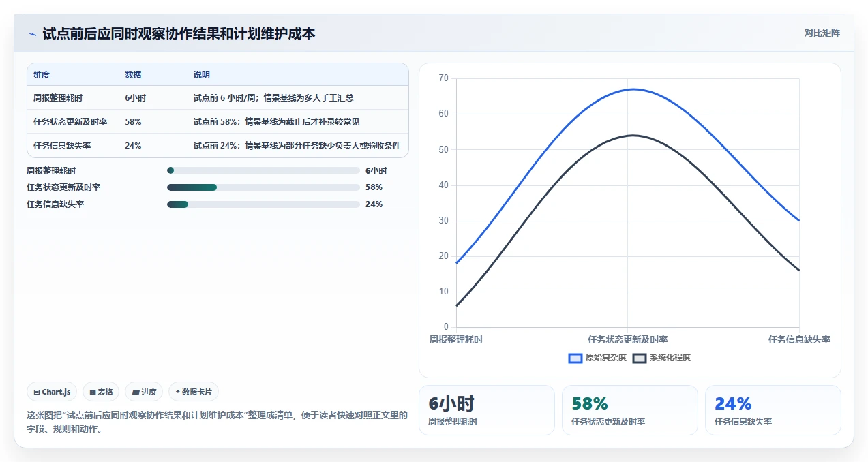Click description about 截止后才补录较常见
Screen dimensions: 868x462
276,122
